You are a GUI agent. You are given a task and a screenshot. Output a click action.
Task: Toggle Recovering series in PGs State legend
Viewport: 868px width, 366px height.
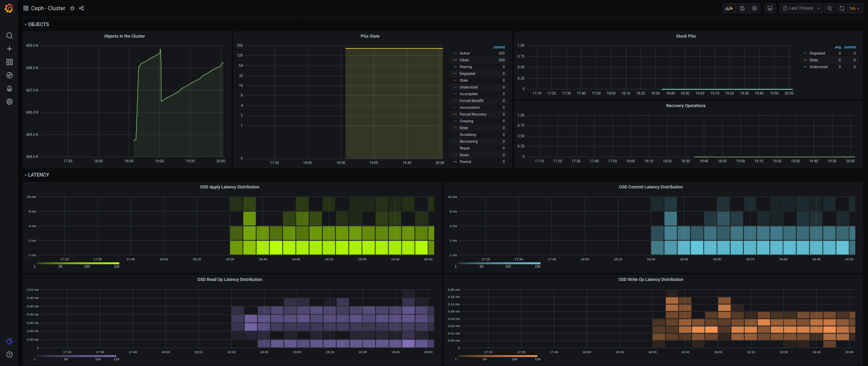tap(468, 141)
